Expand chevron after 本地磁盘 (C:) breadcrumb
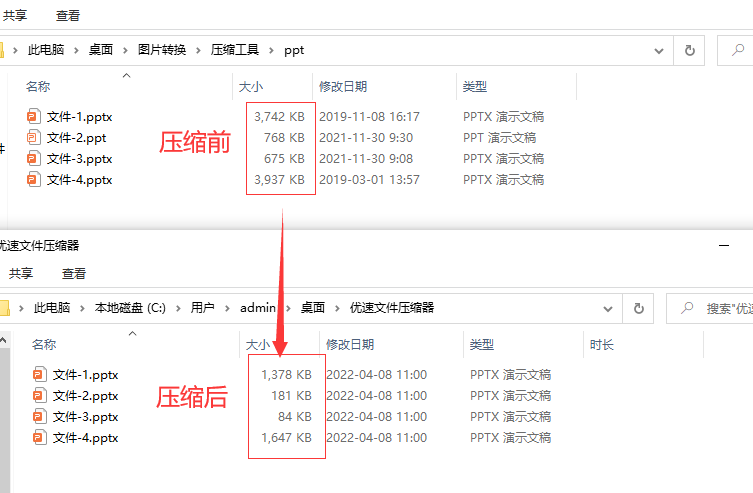 [178, 308]
